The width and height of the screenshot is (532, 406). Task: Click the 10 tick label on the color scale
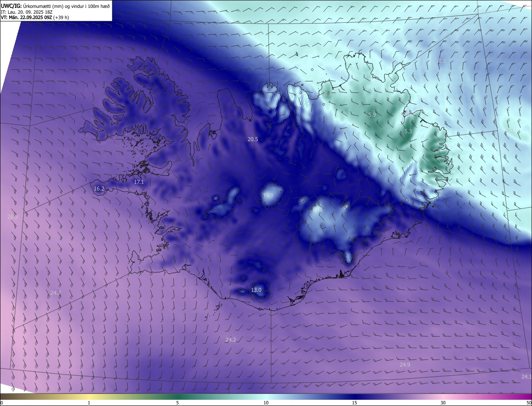[266, 403]
